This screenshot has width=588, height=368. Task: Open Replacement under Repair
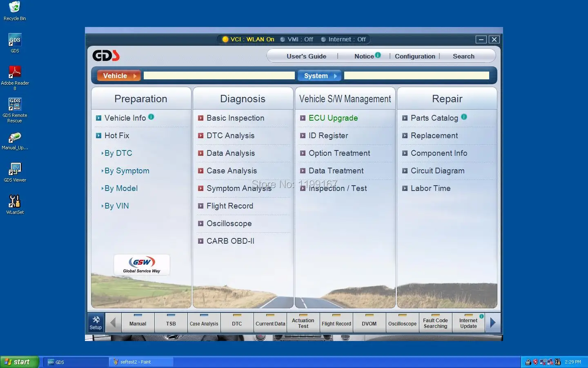click(x=434, y=136)
